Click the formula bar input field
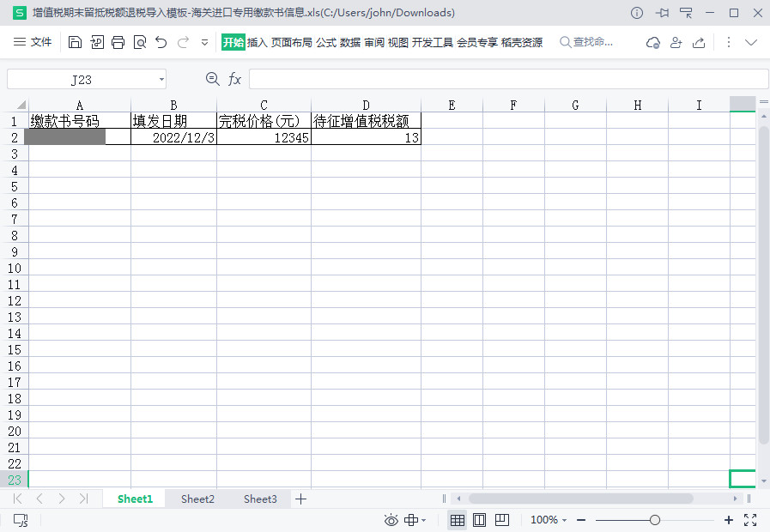This screenshot has width=770, height=532. coord(506,80)
